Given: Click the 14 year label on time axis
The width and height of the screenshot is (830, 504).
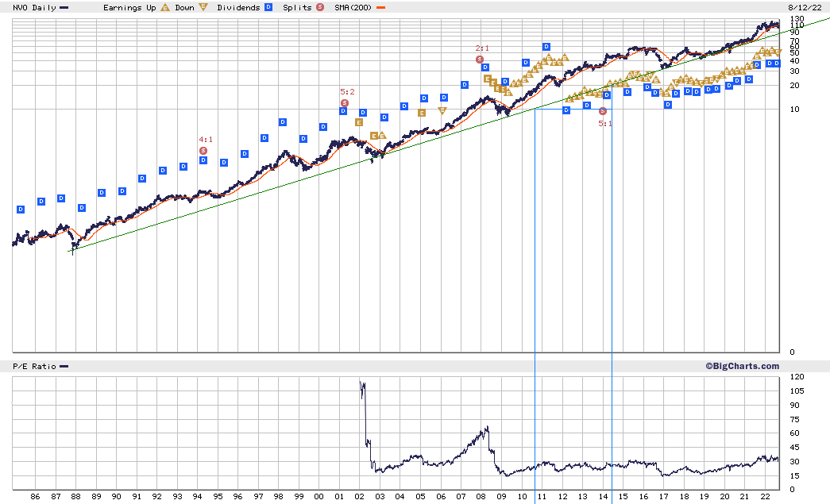Looking at the screenshot, I should (603, 497).
